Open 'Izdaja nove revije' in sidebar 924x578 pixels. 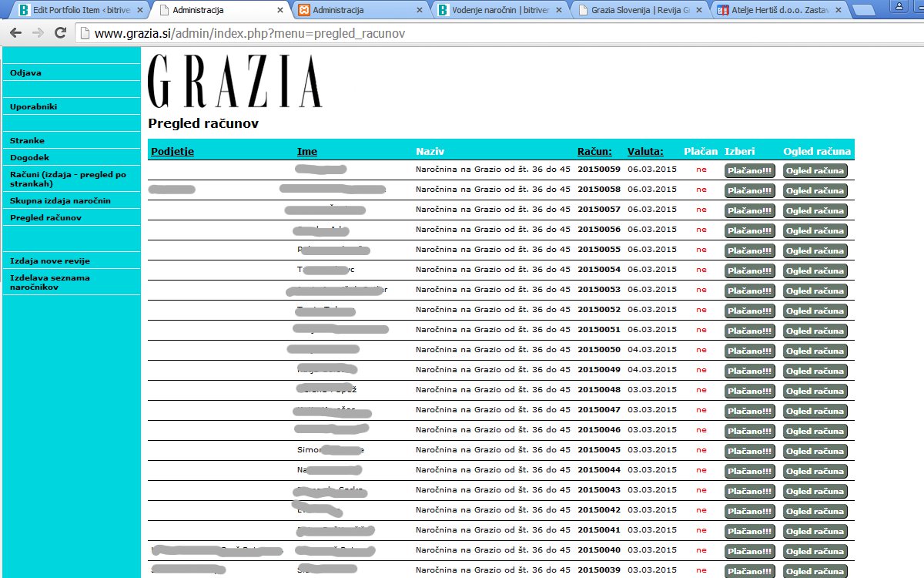(x=50, y=261)
